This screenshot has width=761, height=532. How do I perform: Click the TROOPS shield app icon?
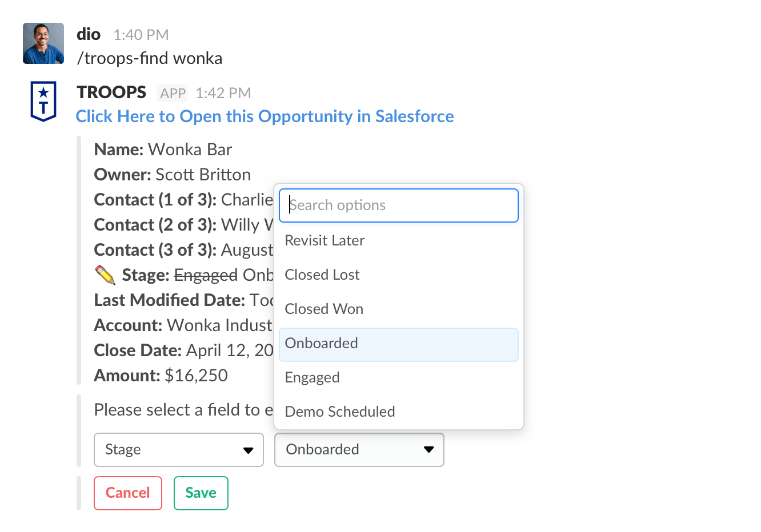43,100
